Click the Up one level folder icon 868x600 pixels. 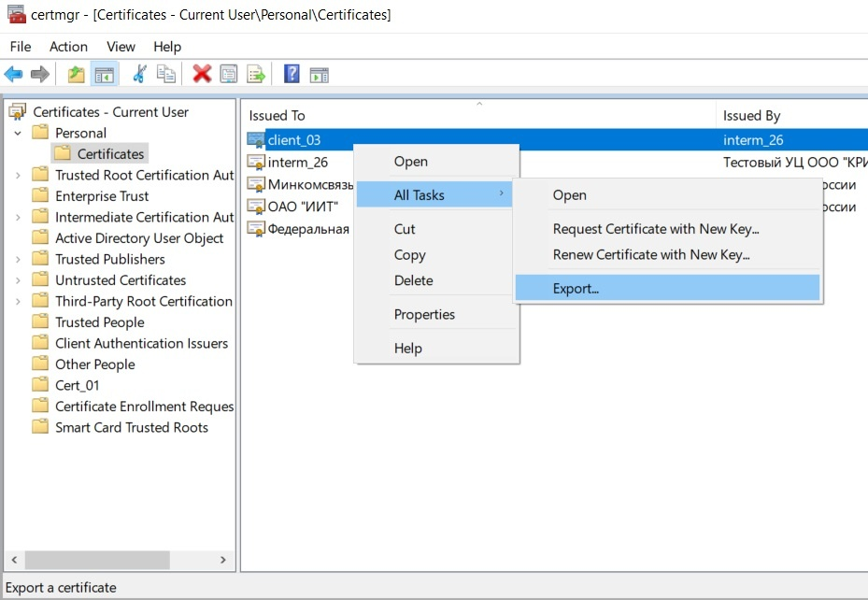click(76, 74)
